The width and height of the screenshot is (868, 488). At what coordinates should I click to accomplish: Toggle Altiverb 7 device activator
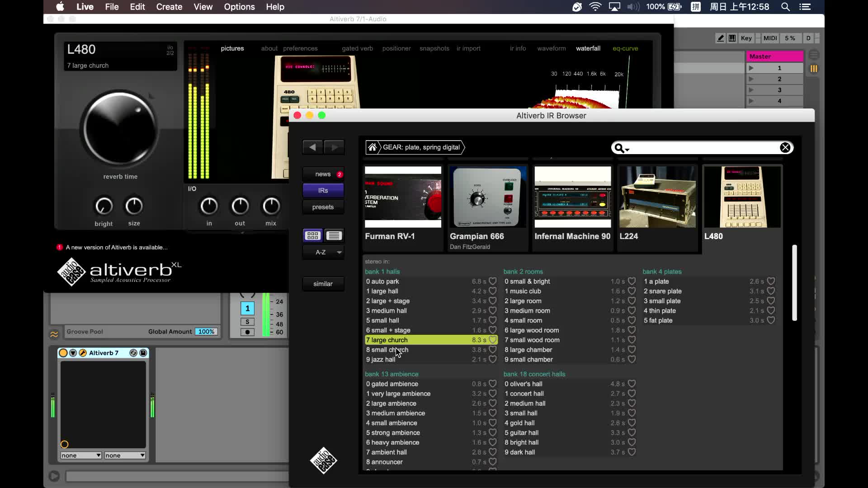(63, 353)
